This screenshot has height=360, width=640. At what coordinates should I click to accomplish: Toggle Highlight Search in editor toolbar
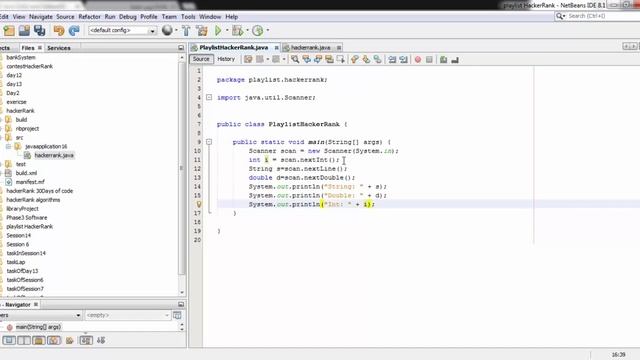pos(329,60)
